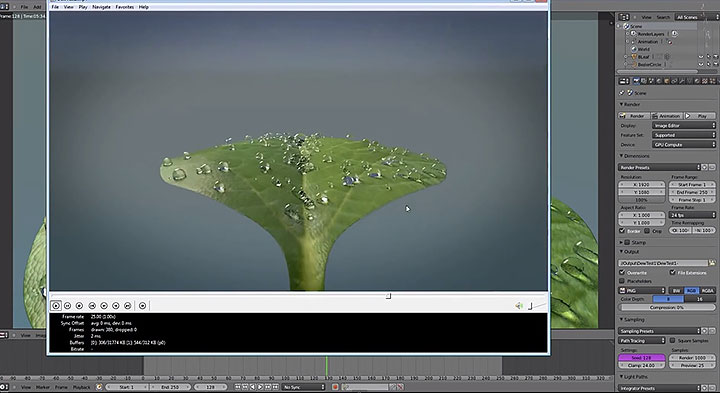Click the pause button in the media player
Viewport: 720px width, 393px height.
click(x=68, y=305)
